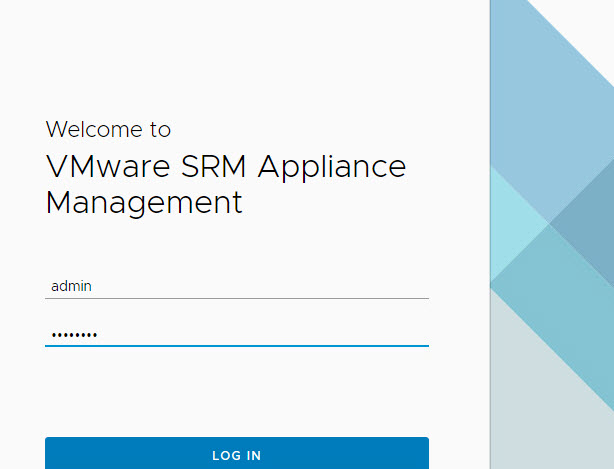Click the blank area above the LOG IN button
The height and width of the screenshot is (469, 614).
(x=236, y=395)
